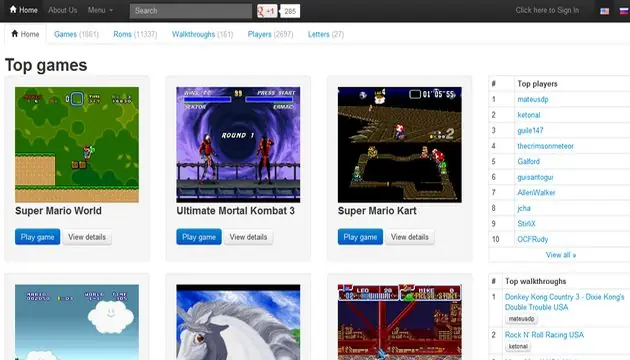630x360 pixels.
Task: Open player StifiX's profile
Action: click(526, 224)
